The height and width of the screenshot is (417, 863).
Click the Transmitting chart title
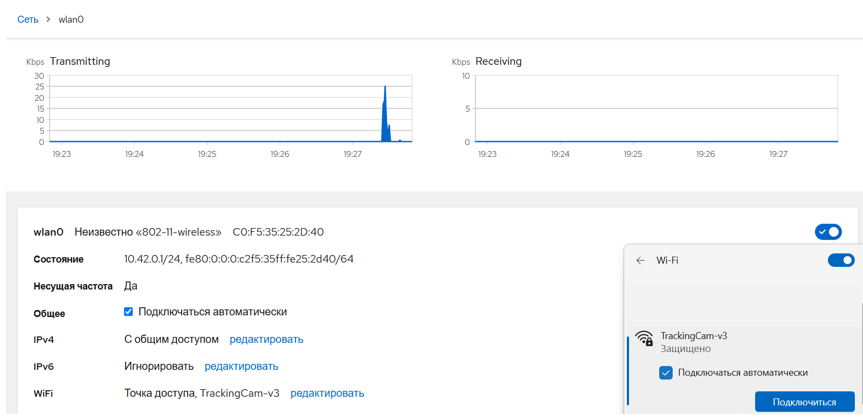point(80,61)
